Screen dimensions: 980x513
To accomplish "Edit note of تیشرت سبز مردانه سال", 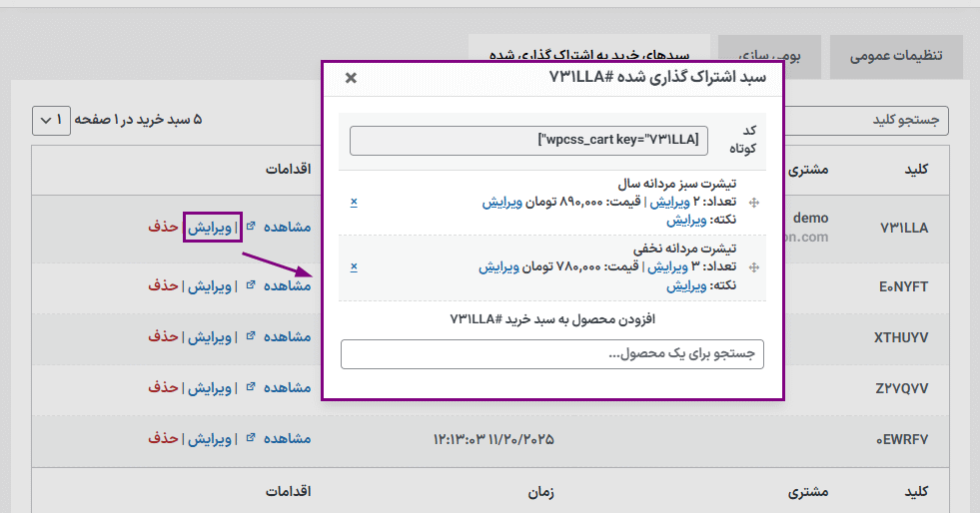I will tap(686, 221).
